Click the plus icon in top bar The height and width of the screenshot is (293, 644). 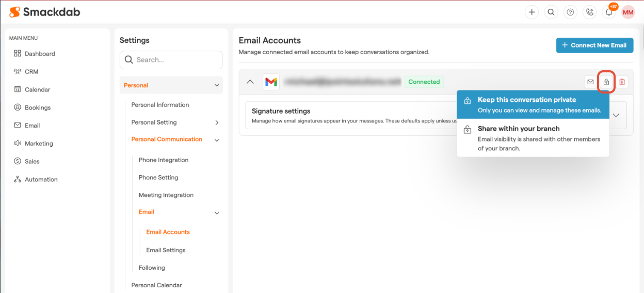(532, 12)
